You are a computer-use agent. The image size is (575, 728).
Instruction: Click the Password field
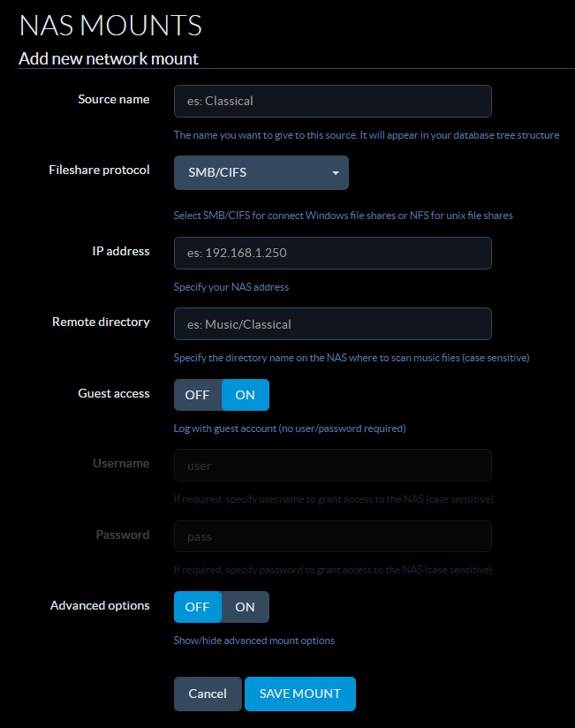332,536
